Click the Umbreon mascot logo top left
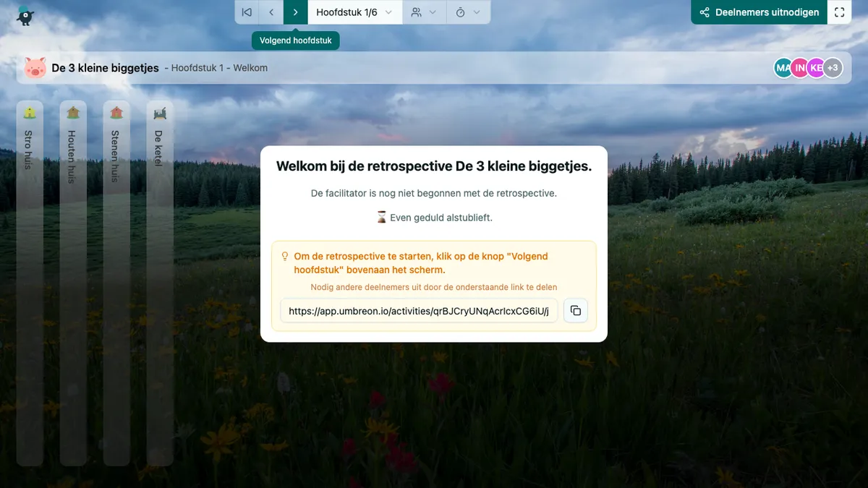The image size is (868, 488). (25, 14)
